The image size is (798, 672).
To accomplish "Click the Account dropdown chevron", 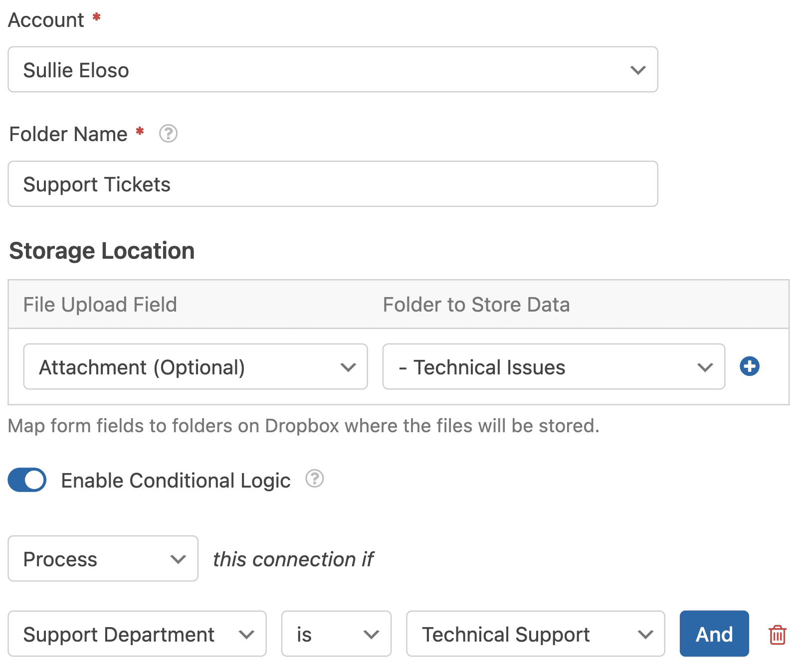I will (x=638, y=70).
